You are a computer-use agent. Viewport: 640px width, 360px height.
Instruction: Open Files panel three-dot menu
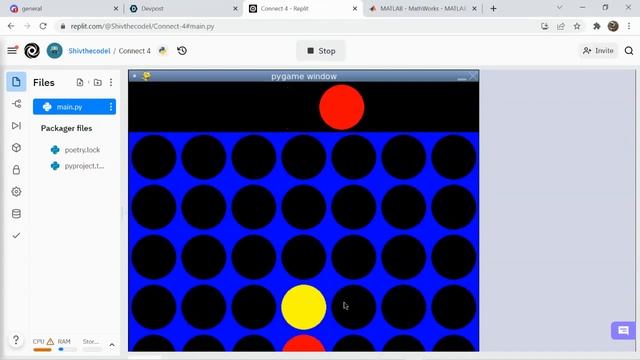(x=111, y=82)
